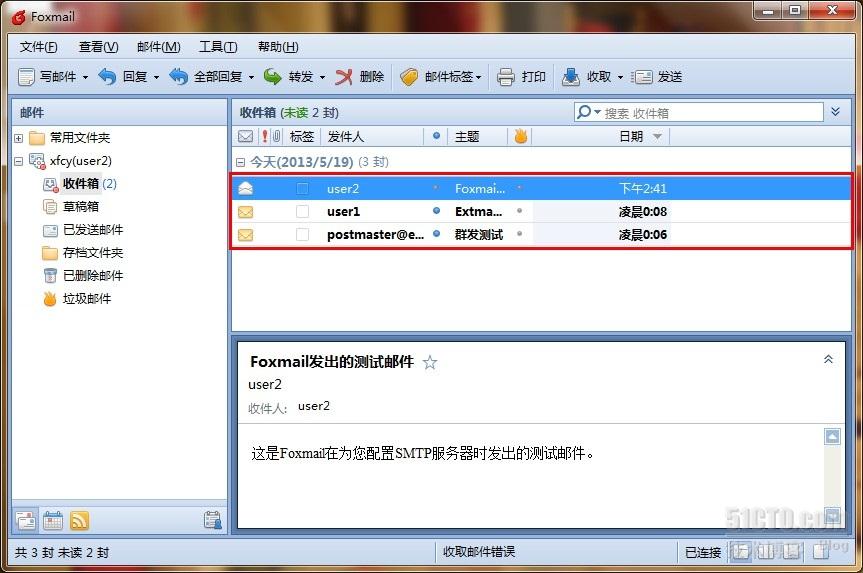863x573 pixels.
Task: Sort by the 发件人 column header
Action: point(345,137)
